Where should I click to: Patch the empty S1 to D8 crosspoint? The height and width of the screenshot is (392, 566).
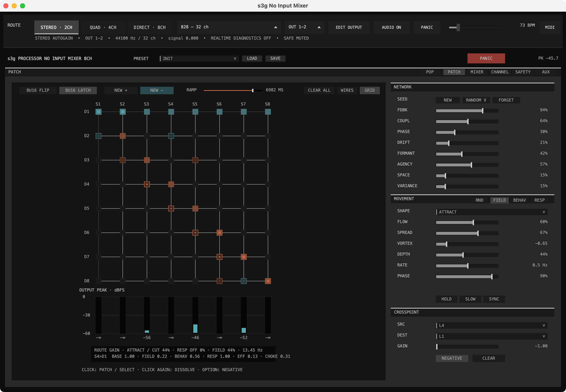[x=98, y=281]
